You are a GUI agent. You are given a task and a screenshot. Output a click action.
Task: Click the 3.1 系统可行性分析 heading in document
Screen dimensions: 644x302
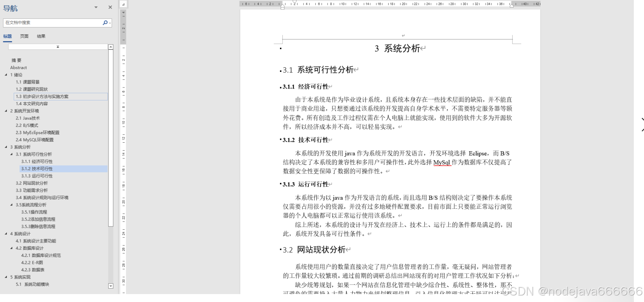[318, 70]
